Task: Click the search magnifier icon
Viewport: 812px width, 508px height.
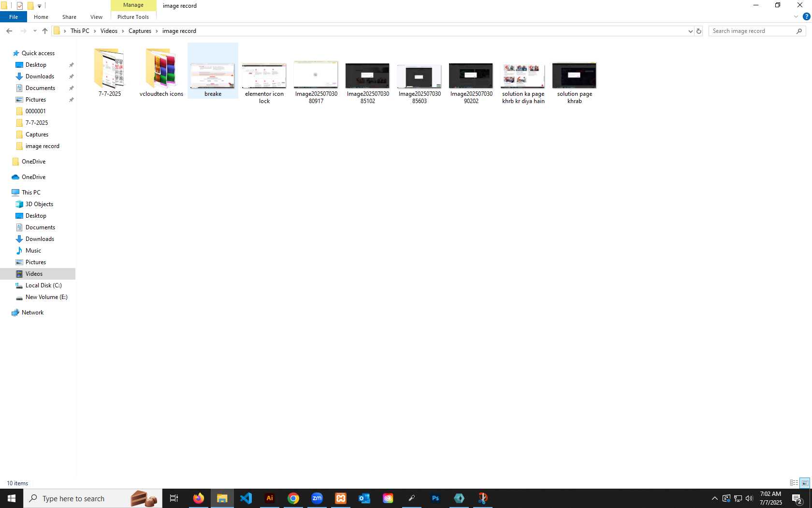Action: 799,31
